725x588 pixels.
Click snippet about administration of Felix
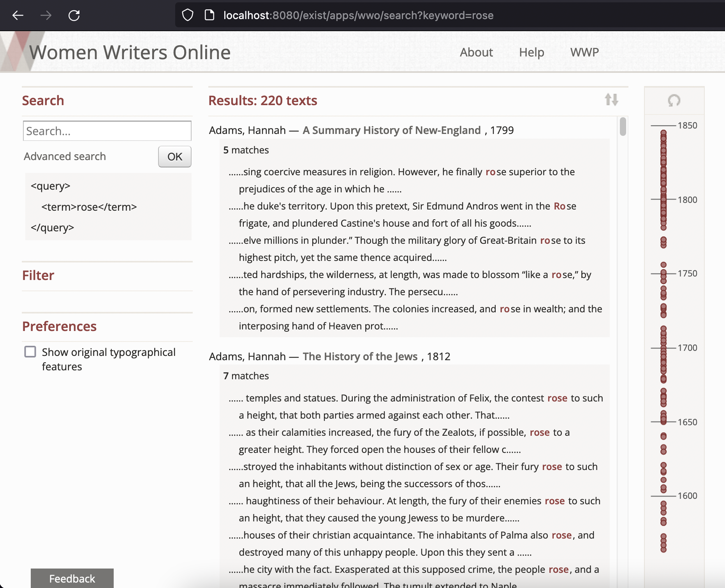tap(416, 407)
